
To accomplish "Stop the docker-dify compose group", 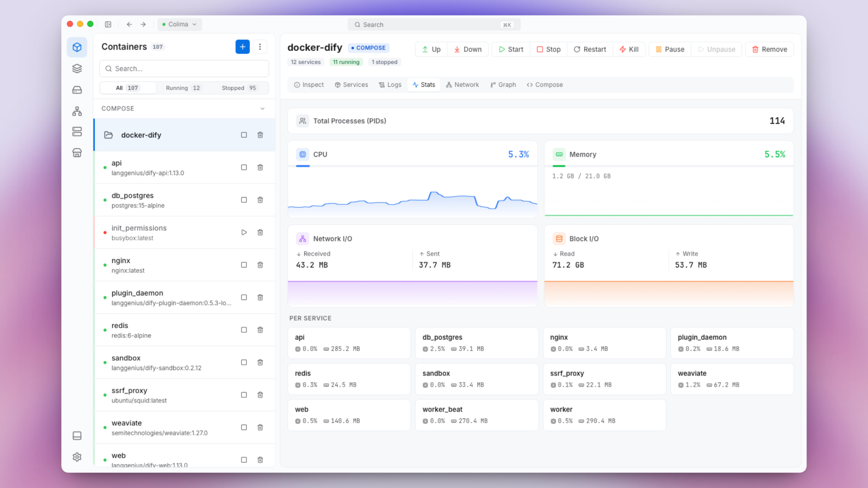I will [244, 135].
